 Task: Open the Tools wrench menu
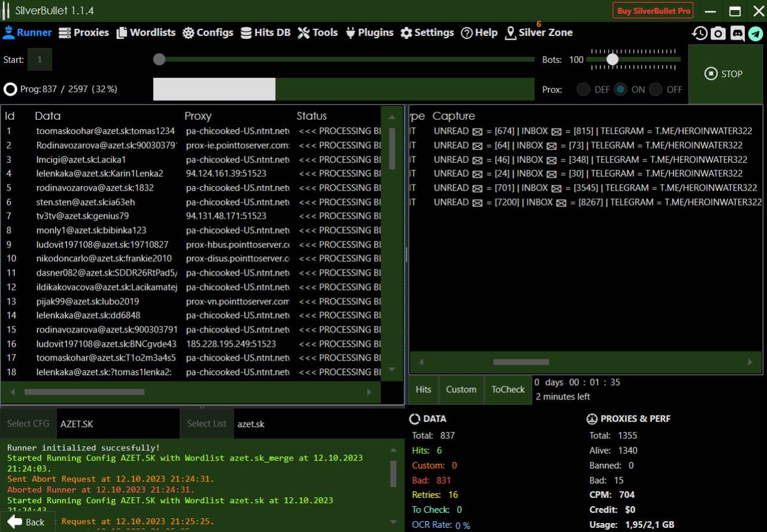pos(318,33)
